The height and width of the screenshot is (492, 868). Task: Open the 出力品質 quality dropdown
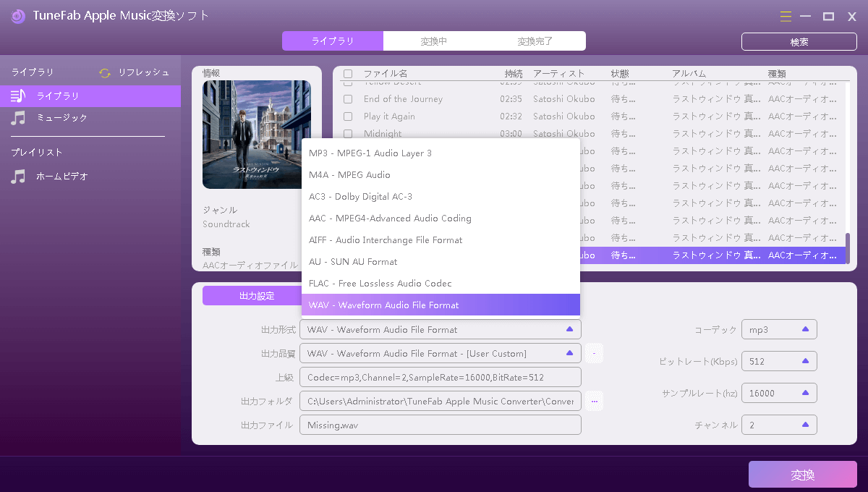(x=441, y=353)
